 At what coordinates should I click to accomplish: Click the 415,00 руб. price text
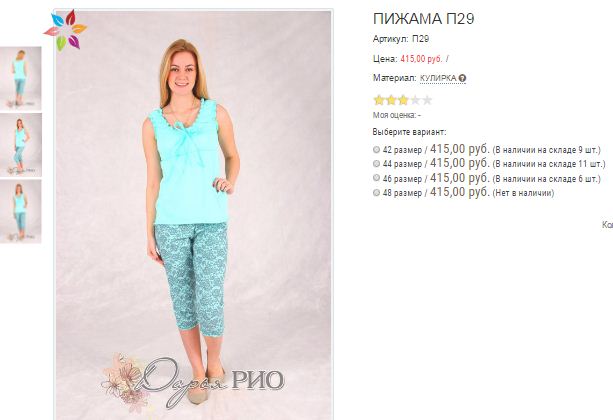421,59
